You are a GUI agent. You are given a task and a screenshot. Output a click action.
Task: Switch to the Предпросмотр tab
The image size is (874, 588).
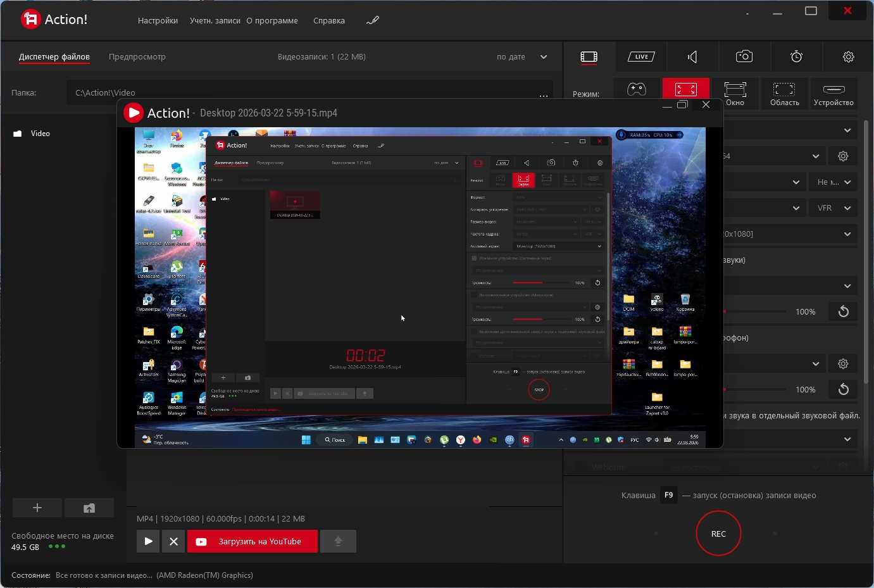click(x=137, y=57)
